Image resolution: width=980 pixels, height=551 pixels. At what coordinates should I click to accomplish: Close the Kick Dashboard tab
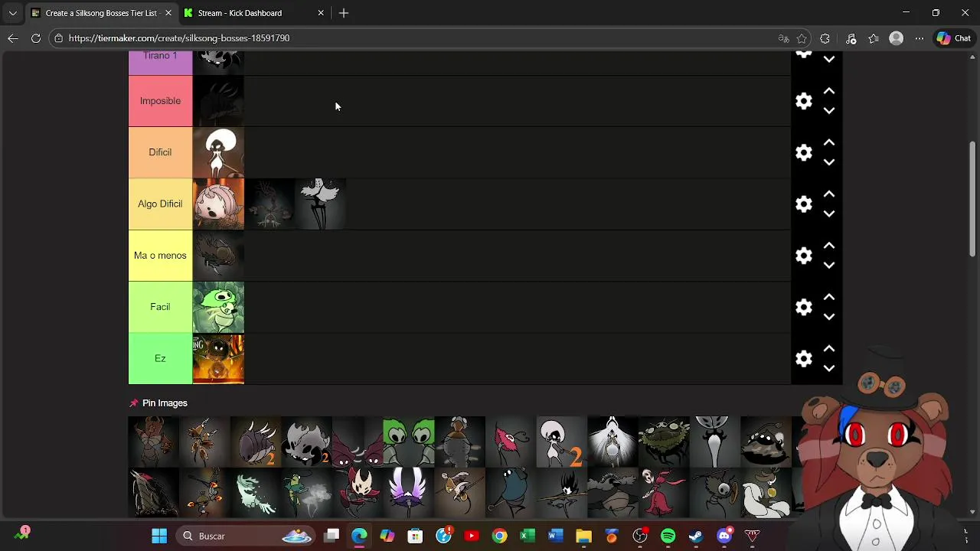(321, 13)
